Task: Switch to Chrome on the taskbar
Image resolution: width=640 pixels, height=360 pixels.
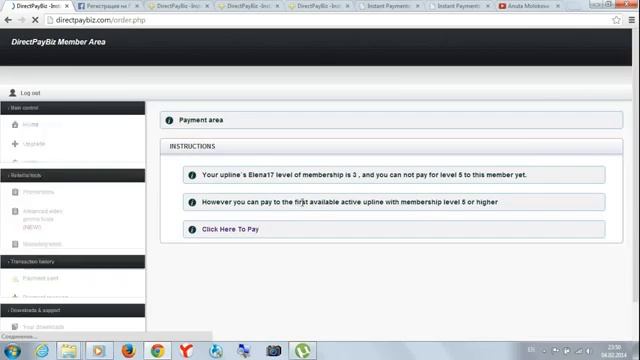Action: [x=157, y=351]
